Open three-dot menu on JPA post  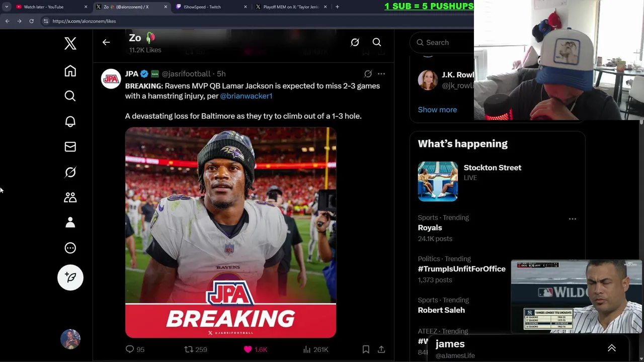tap(381, 74)
